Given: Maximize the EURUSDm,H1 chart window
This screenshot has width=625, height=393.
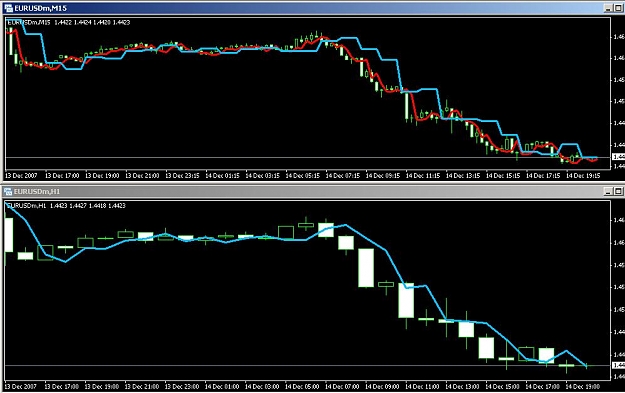Looking at the screenshot, I should (x=618, y=192).
